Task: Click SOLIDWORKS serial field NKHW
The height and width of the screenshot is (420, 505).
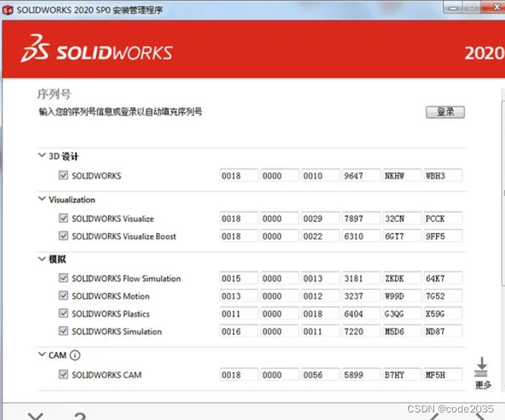Action: click(x=402, y=176)
